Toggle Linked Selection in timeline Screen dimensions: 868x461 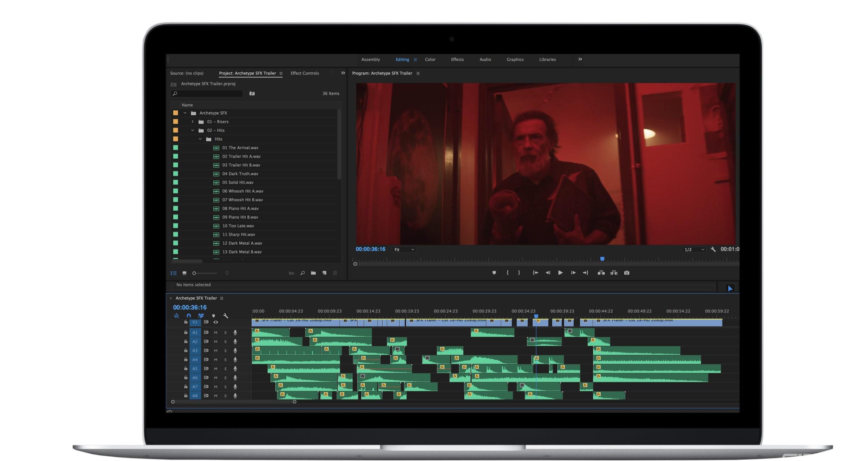[201, 316]
